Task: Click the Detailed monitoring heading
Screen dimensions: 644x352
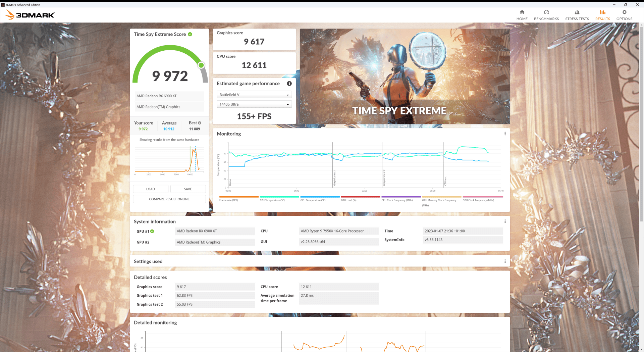Action: pos(155,322)
